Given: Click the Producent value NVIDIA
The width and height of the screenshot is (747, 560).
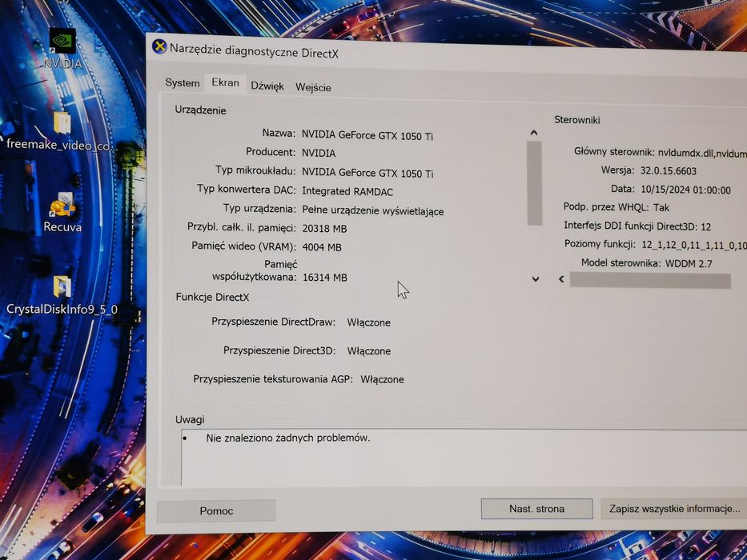Looking at the screenshot, I should coord(319,154).
